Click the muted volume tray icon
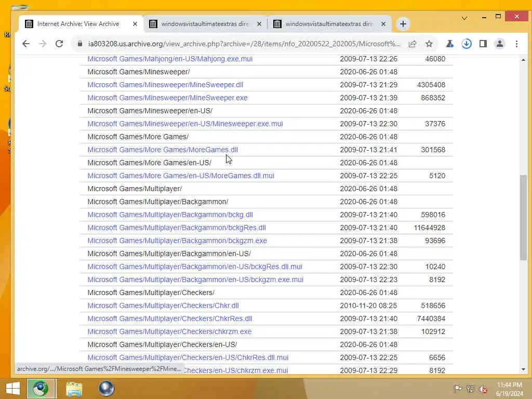 click(483, 389)
